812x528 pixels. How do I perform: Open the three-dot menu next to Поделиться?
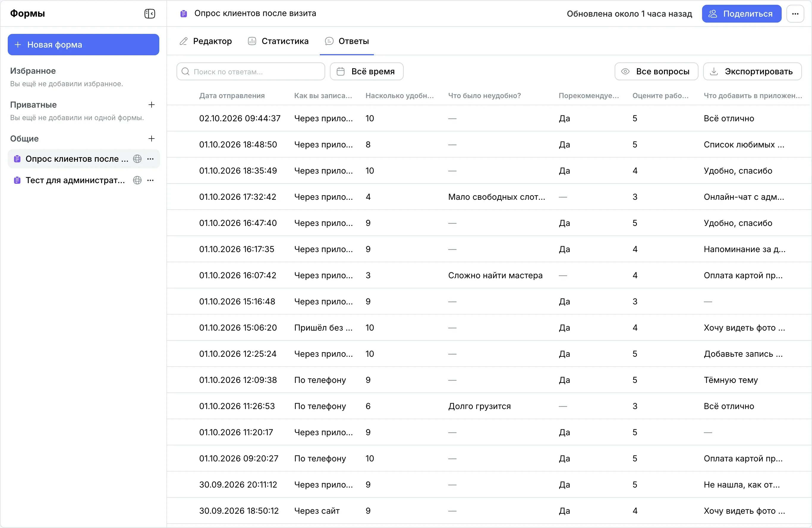coord(795,14)
